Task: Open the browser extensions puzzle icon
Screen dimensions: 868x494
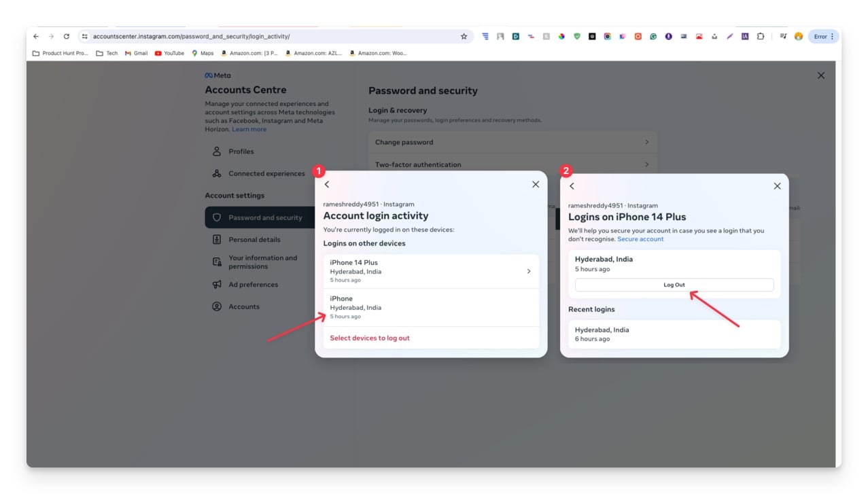Action: coord(760,37)
